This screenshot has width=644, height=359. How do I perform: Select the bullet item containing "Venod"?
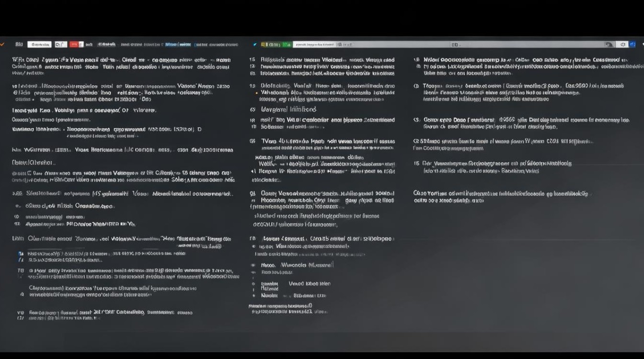pyautogui.click(x=309, y=283)
